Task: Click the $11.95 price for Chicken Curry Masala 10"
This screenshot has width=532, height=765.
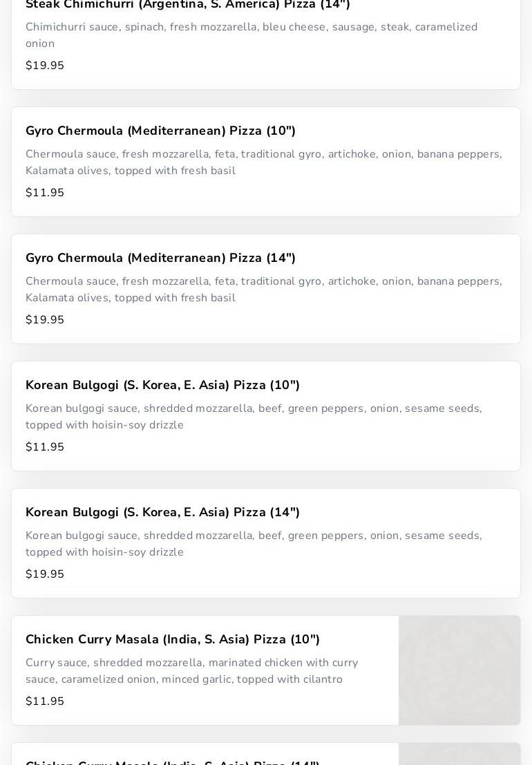Action: pos(45,701)
